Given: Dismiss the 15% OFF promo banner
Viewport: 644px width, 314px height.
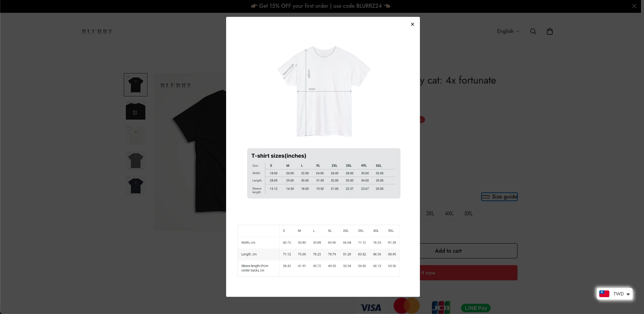Looking at the screenshot, I should [634, 6].
